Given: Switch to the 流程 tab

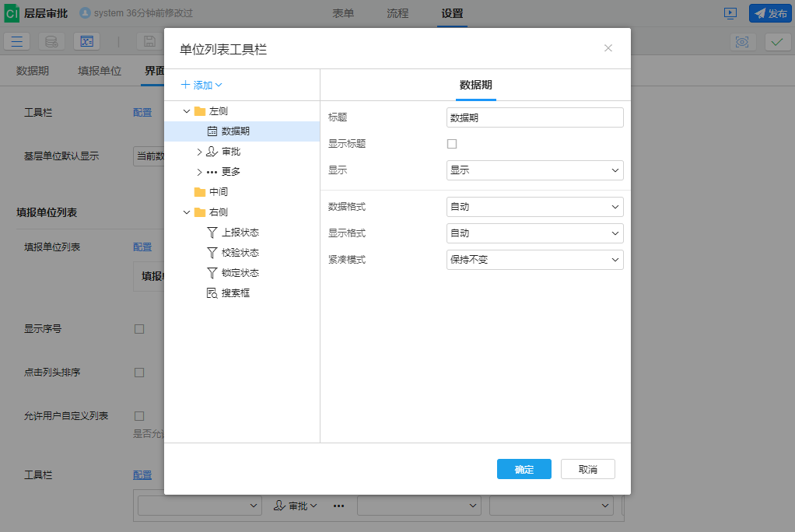Looking at the screenshot, I should [x=397, y=13].
